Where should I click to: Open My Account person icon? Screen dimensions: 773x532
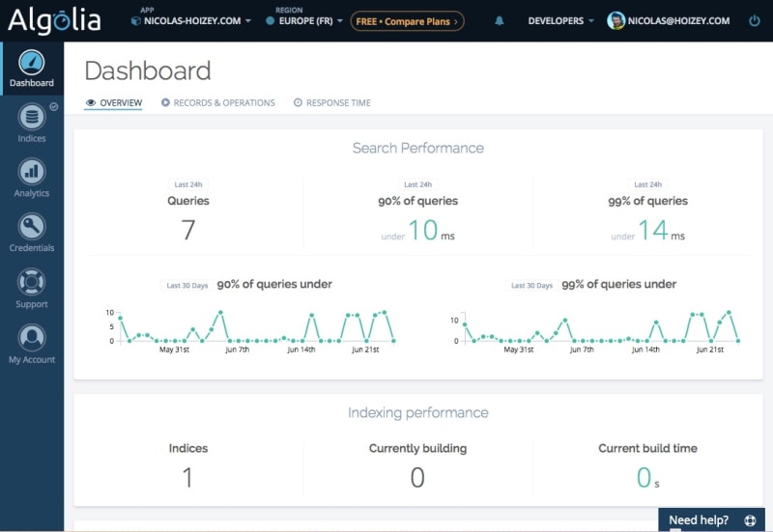[32, 337]
